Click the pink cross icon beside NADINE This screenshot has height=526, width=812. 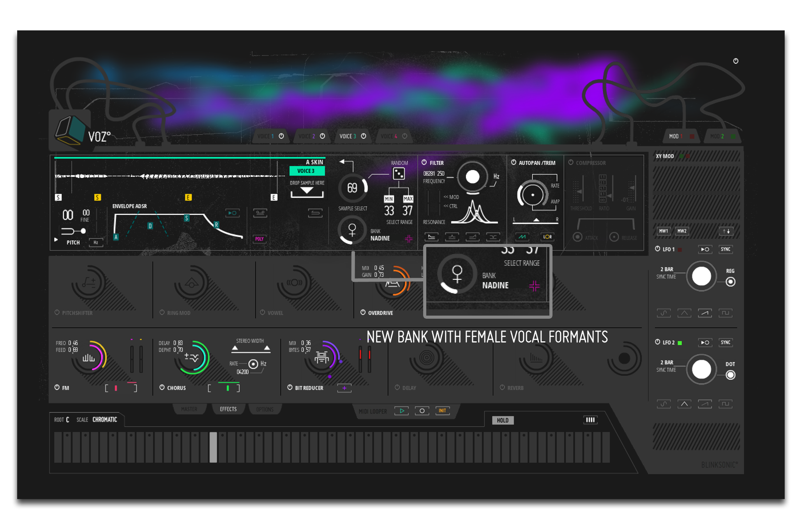(x=408, y=238)
